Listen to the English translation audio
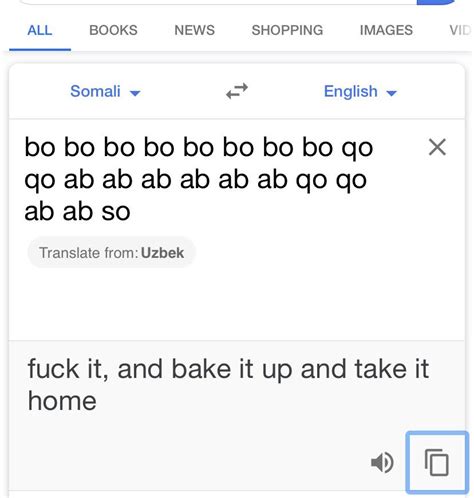Viewport: 474px width, 498px height. tap(382, 462)
